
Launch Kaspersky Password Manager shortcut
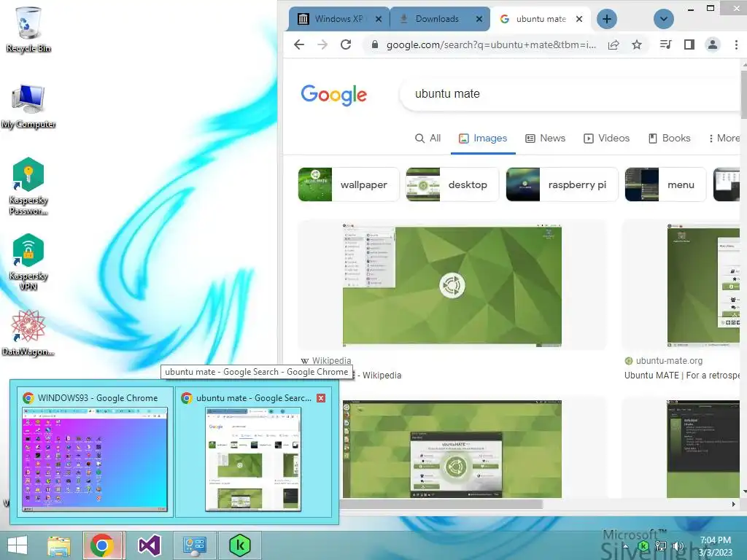click(x=28, y=186)
